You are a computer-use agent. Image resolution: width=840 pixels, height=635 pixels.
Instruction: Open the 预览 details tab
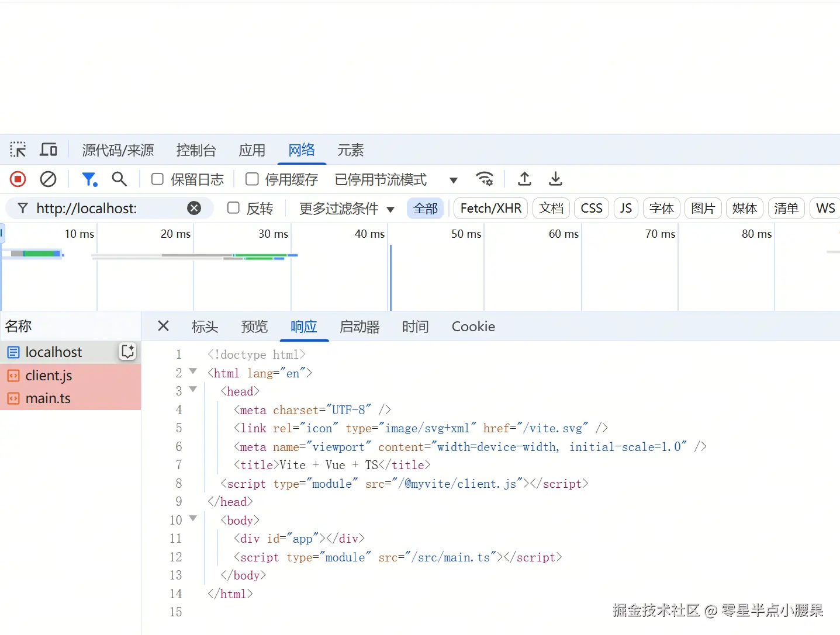click(254, 327)
